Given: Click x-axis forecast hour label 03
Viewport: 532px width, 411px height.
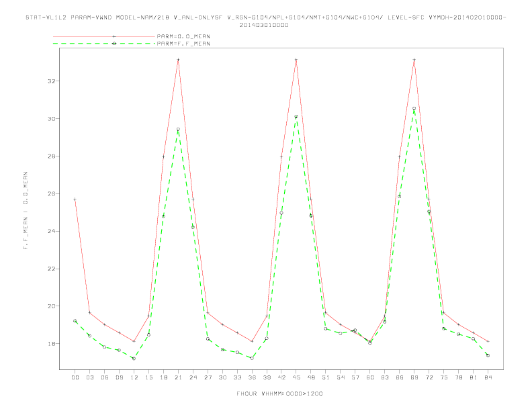Looking at the screenshot, I should pos(89,377).
